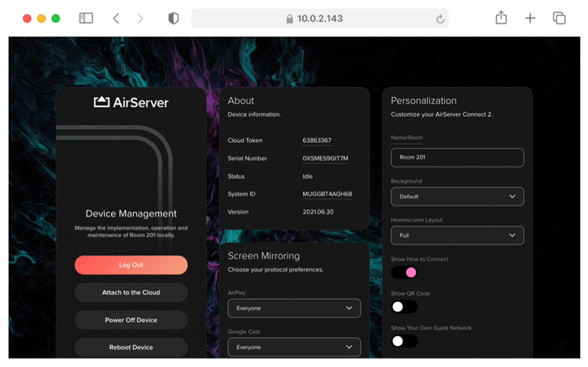Open a new tab with the plus icon

point(530,18)
